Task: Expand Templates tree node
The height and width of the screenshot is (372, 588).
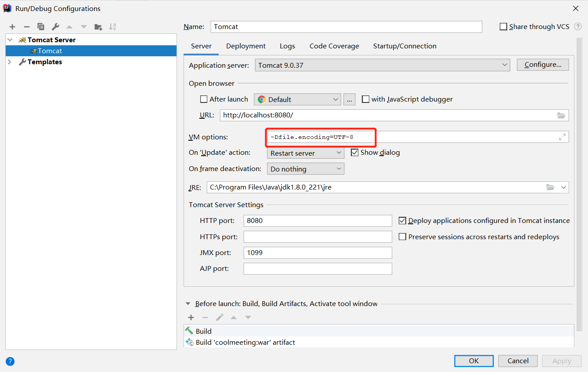Action: point(10,62)
